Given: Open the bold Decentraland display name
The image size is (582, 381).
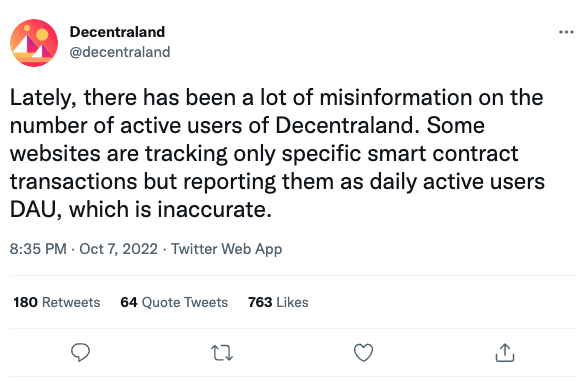Looking at the screenshot, I should coord(117,32).
